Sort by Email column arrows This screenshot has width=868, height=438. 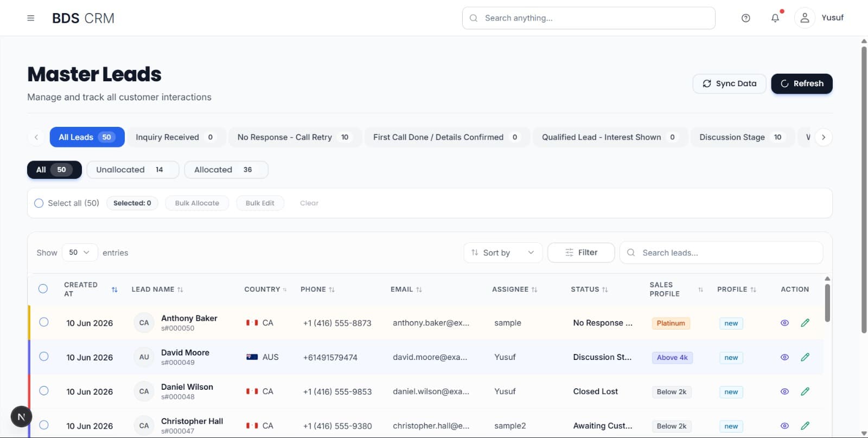pos(419,289)
